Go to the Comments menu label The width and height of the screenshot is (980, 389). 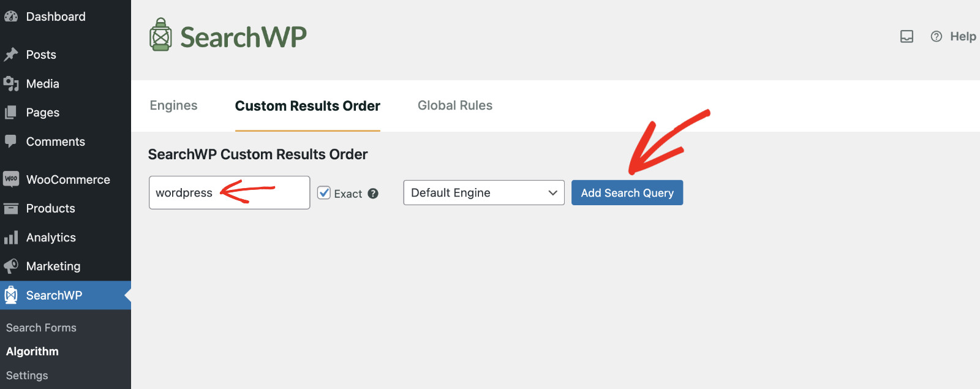point(56,142)
